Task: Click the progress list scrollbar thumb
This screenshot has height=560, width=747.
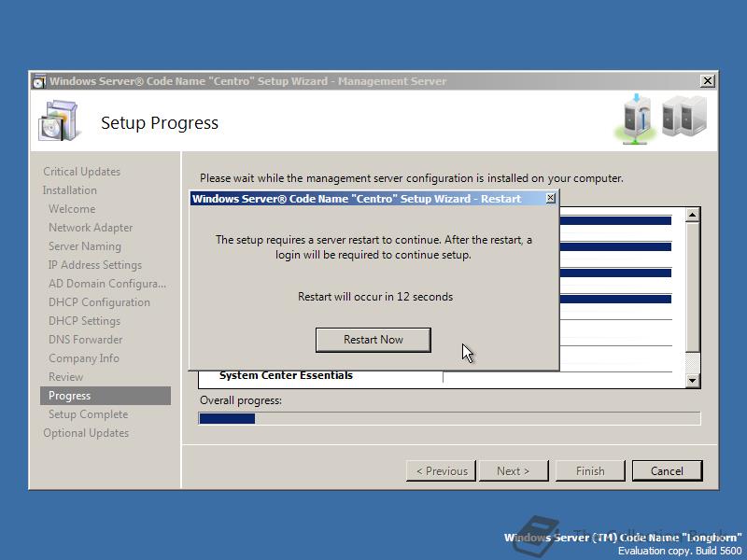Action: pos(692,287)
